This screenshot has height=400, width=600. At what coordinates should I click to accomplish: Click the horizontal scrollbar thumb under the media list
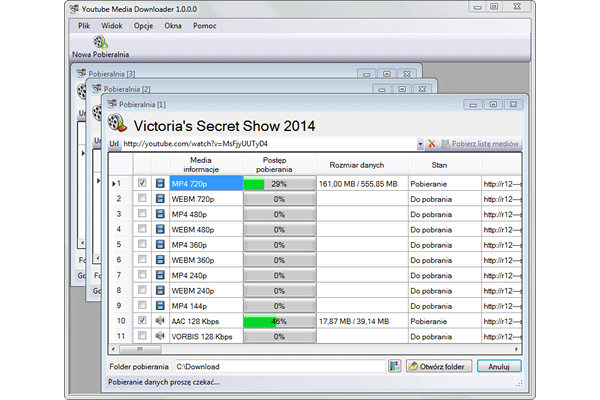point(140,349)
